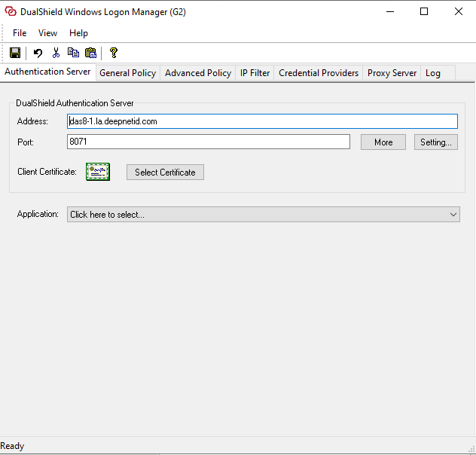The height and width of the screenshot is (455, 476).
Task: Switch to the General Policy tab
Action: tap(127, 73)
